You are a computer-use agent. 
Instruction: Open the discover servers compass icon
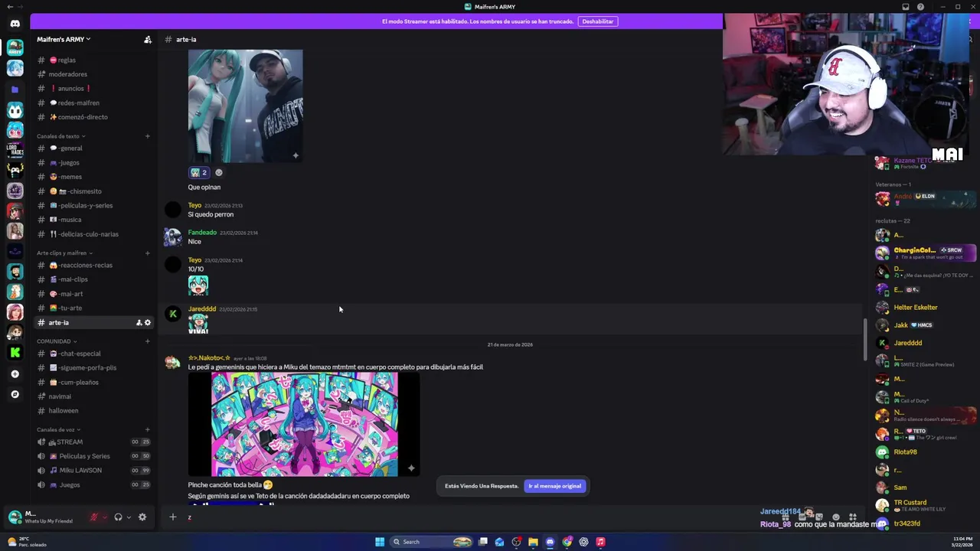[15, 394]
